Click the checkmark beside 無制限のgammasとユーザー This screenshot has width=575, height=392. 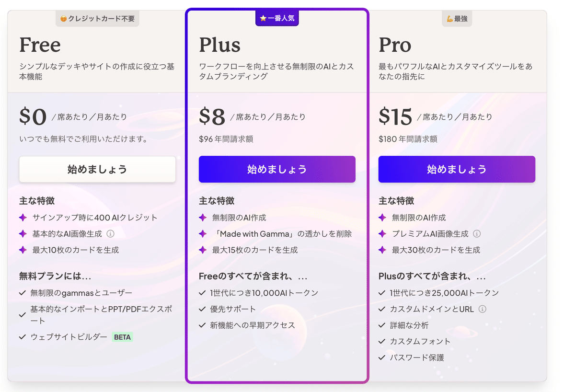(23, 293)
